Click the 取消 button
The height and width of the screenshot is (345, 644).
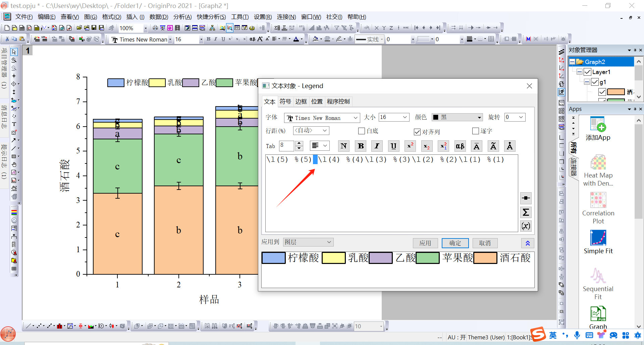pos(485,243)
